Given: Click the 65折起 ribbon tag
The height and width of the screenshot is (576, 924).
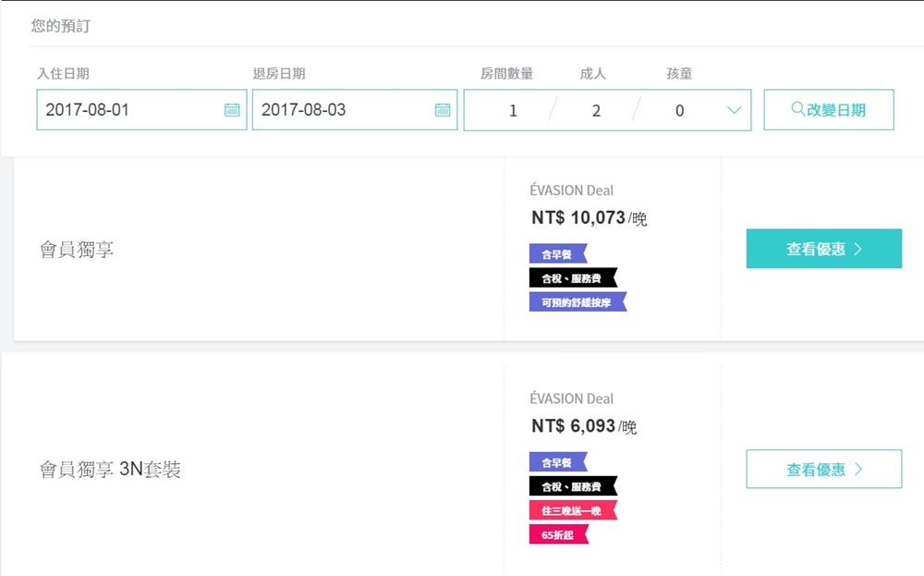Looking at the screenshot, I should point(558,534).
